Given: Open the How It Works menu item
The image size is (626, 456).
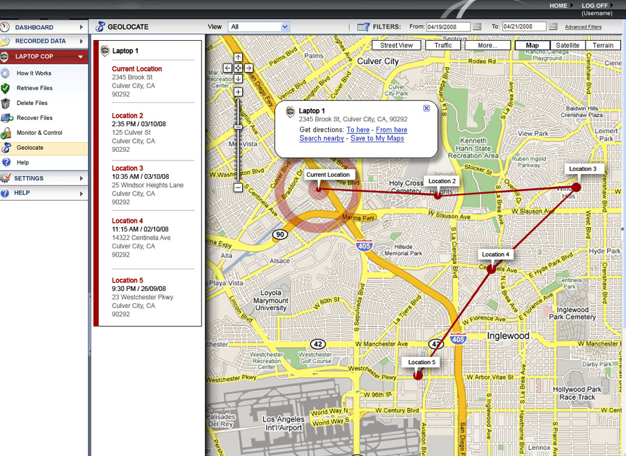Looking at the screenshot, I should point(44,73).
